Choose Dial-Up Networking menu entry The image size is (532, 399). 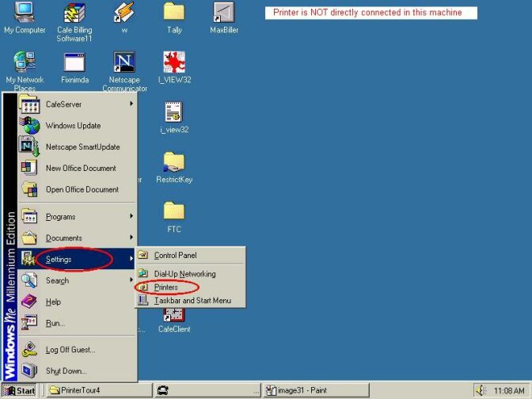pos(184,274)
